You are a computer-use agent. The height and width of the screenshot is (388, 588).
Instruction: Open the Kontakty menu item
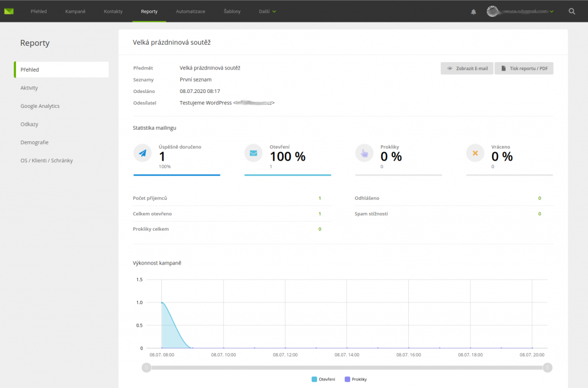[113, 11]
